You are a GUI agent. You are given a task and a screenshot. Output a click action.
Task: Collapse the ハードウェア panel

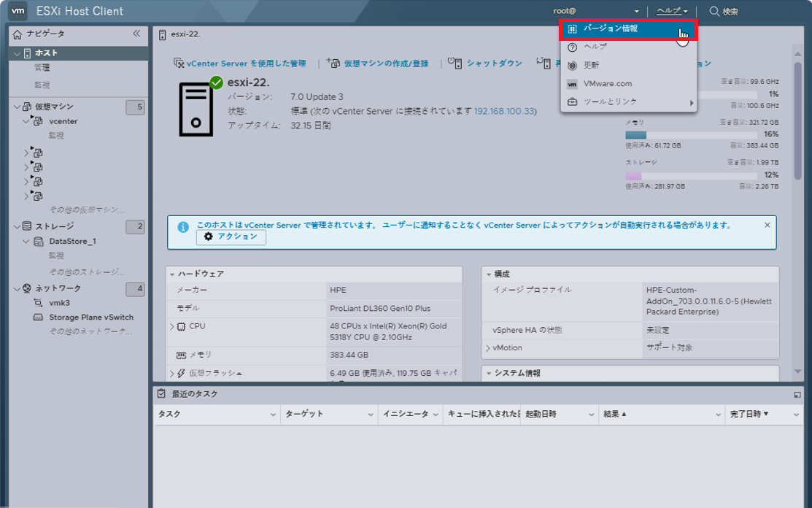pyautogui.click(x=172, y=274)
